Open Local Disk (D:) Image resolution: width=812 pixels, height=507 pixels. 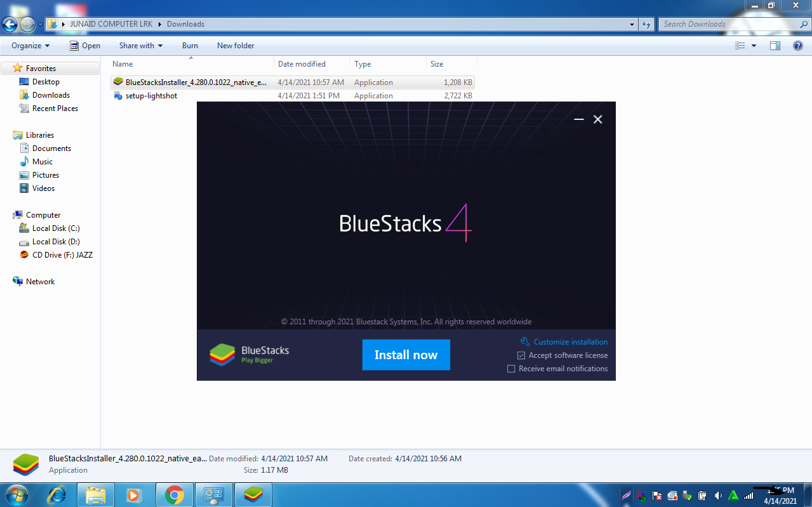[56, 242]
